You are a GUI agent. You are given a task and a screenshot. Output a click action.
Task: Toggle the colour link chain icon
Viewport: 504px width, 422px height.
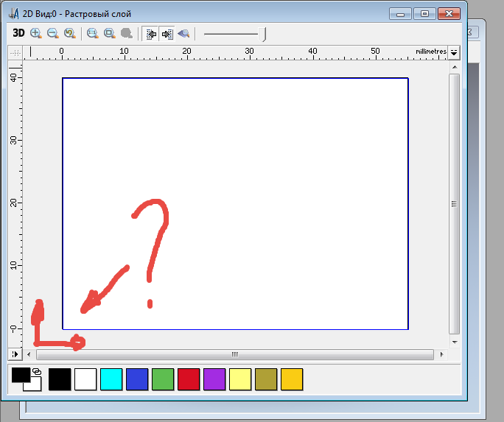(x=37, y=372)
